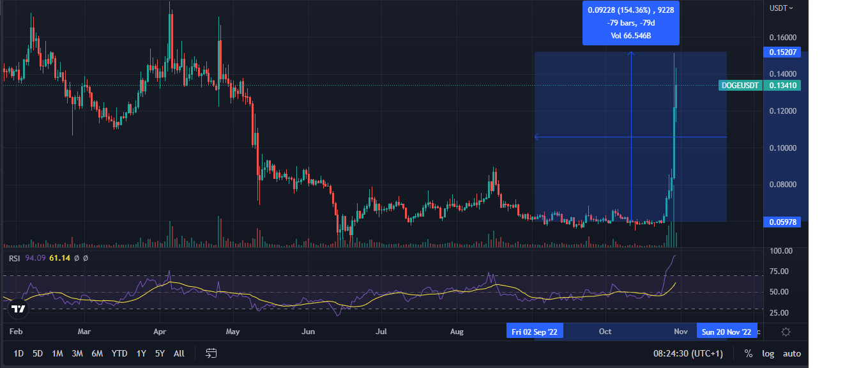
Task: Toggle percentage scale mode
Action: (748, 353)
